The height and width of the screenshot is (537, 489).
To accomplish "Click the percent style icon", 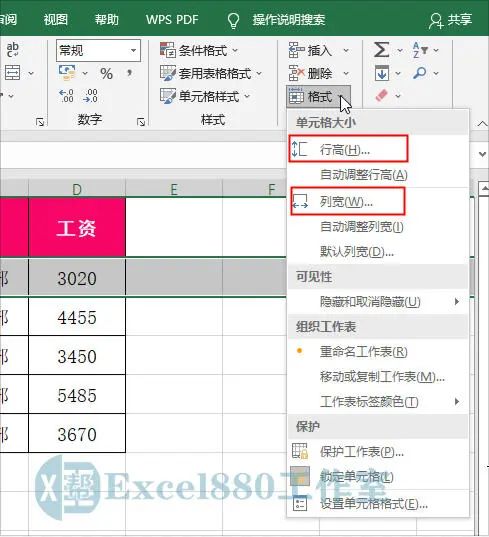I will pos(106,74).
